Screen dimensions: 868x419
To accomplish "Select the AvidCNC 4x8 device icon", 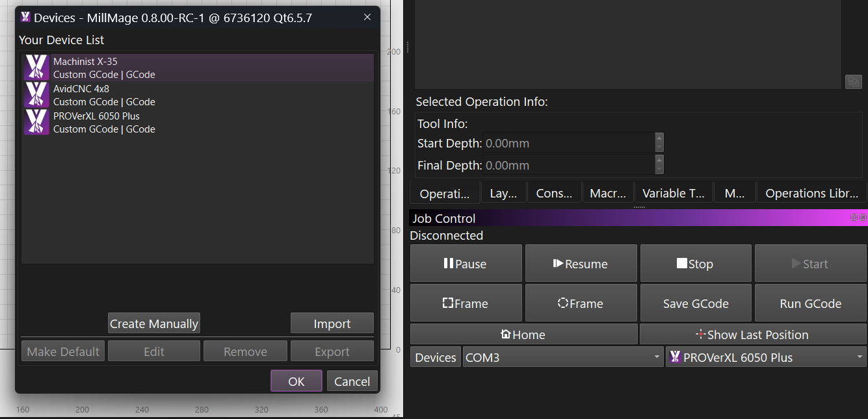I will point(36,95).
